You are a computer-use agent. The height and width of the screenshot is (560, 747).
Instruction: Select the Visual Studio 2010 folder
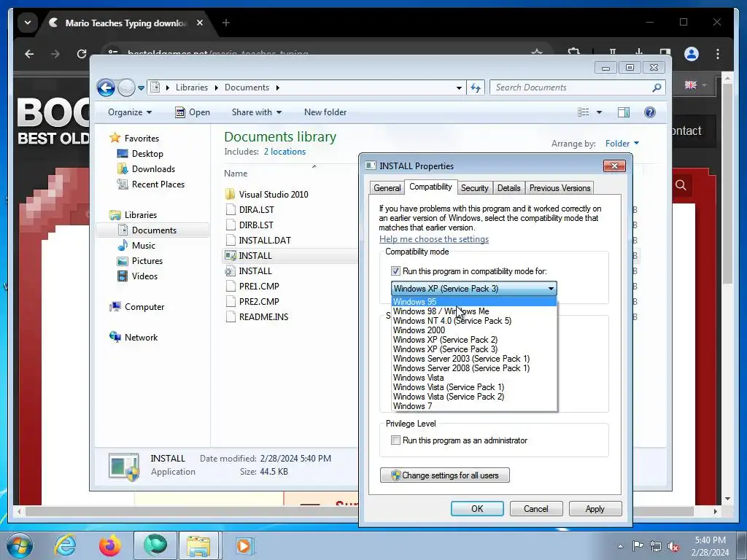click(x=274, y=194)
